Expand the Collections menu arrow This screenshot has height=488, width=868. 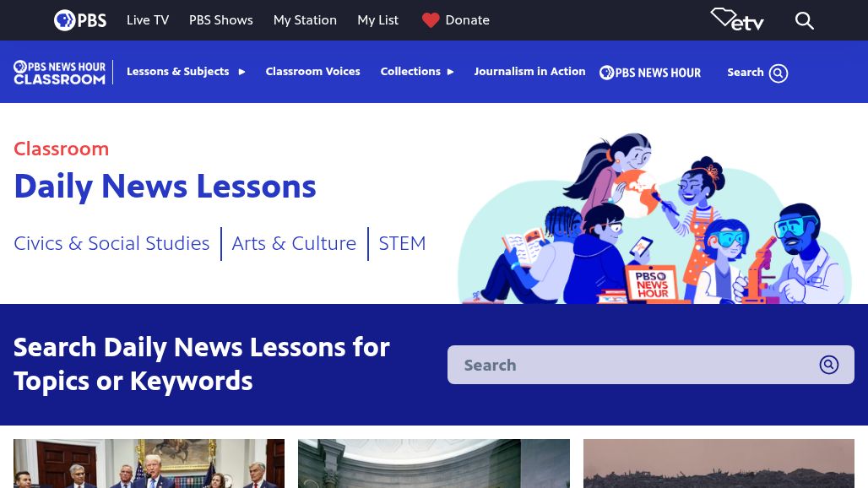click(x=451, y=72)
